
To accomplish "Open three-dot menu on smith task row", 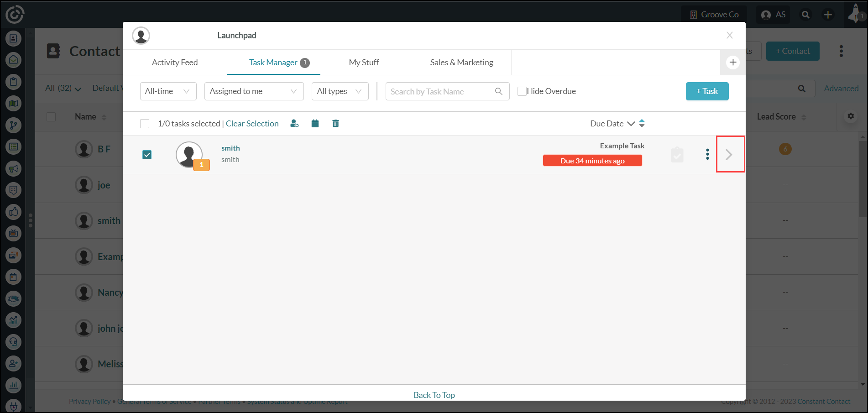I will click(x=707, y=154).
